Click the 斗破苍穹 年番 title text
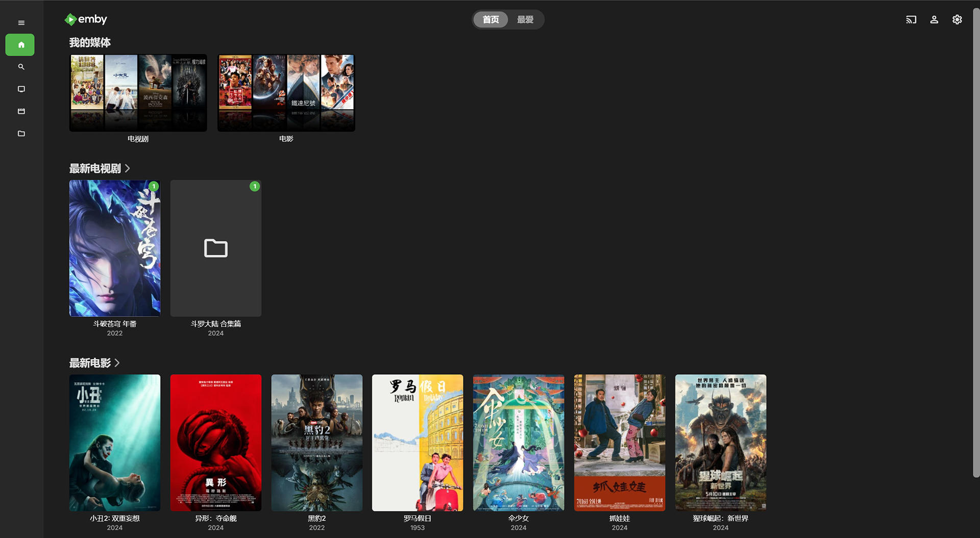Screen dimensions: 980x538 [x=115, y=324]
